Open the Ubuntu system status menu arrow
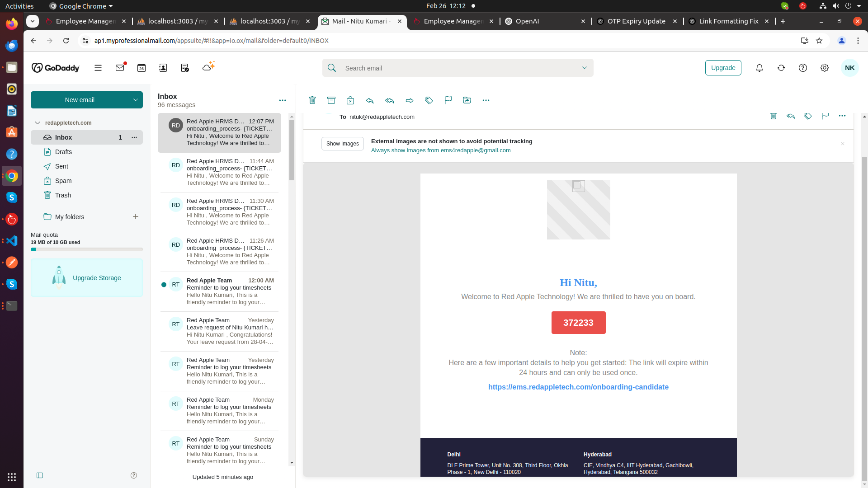This screenshot has height=488, width=868. coord(859,6)
